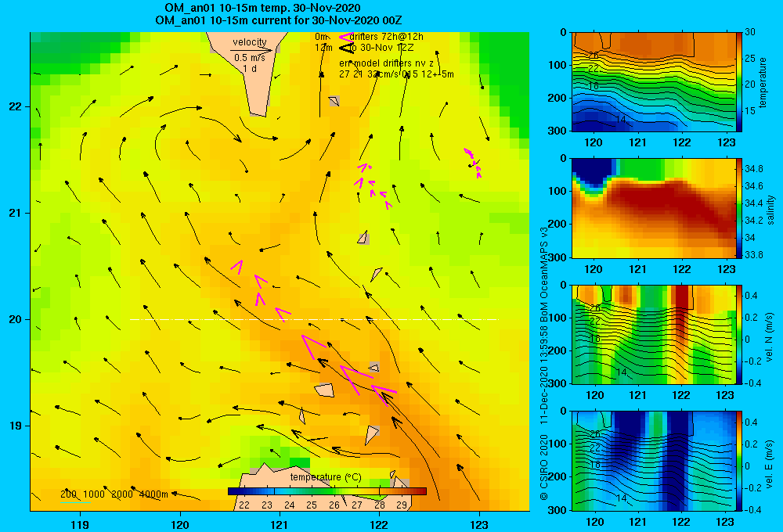Click the 'drifters 72h@12h' legend text

pos(387,37)
